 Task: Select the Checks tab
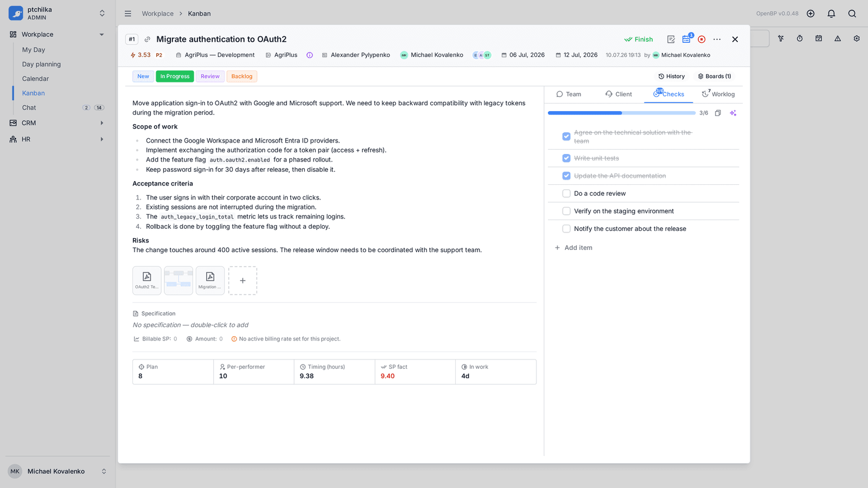pos(669,94)
